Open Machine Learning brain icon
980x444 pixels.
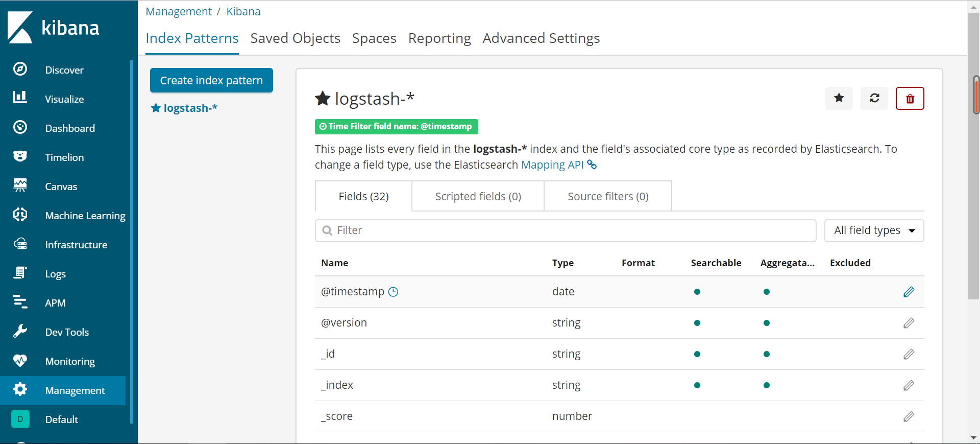[20, 215]
